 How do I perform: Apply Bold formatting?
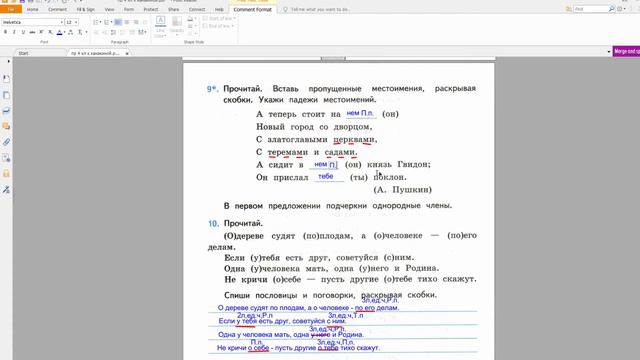5,32
